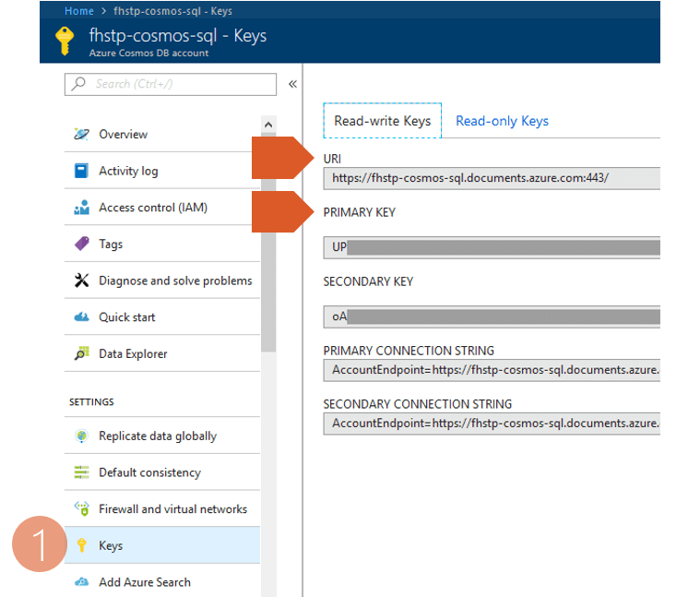Viewport: 700px width, 597px height.
Task: Click the Add Azure Search cloud icon
Action: coord(81,582)
